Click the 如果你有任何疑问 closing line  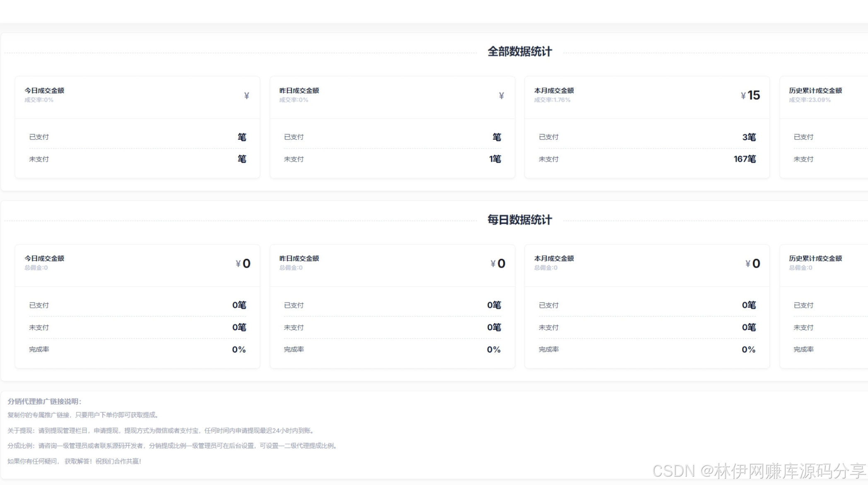(75, 461)
